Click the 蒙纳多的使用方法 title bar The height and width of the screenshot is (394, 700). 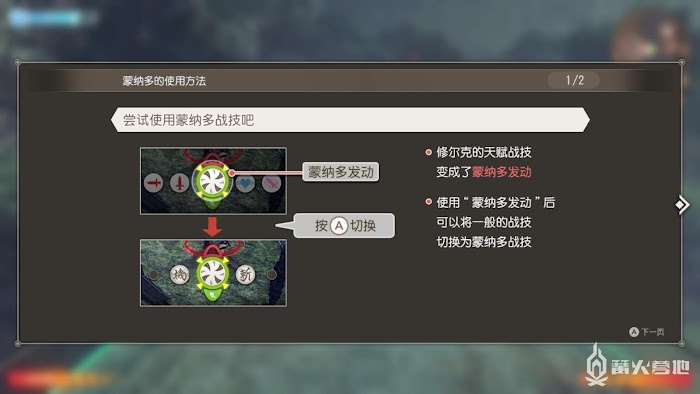coord(350,81)
